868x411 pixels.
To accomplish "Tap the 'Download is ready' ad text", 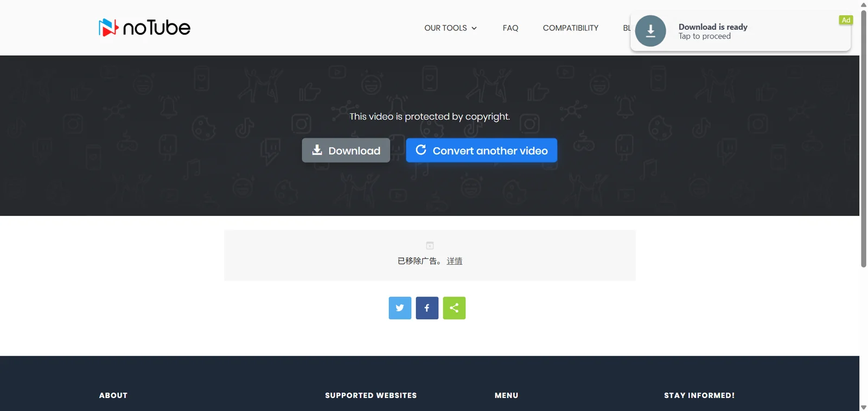I will coord(713,27).
